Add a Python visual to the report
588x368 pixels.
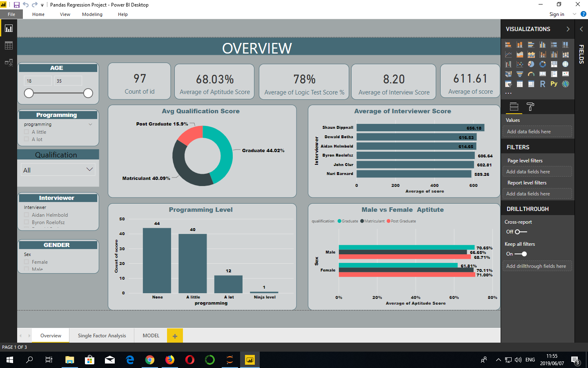(554, 84)
